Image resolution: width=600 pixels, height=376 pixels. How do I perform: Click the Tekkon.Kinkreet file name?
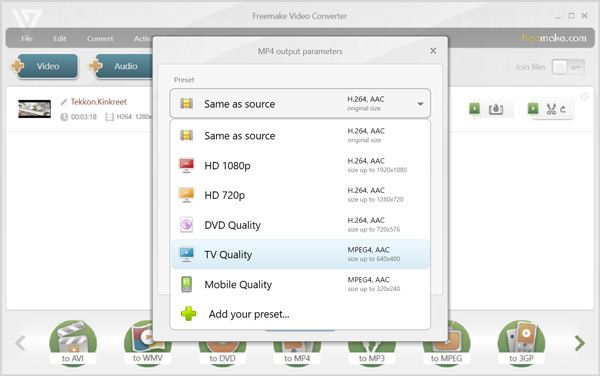click(99, 102)
